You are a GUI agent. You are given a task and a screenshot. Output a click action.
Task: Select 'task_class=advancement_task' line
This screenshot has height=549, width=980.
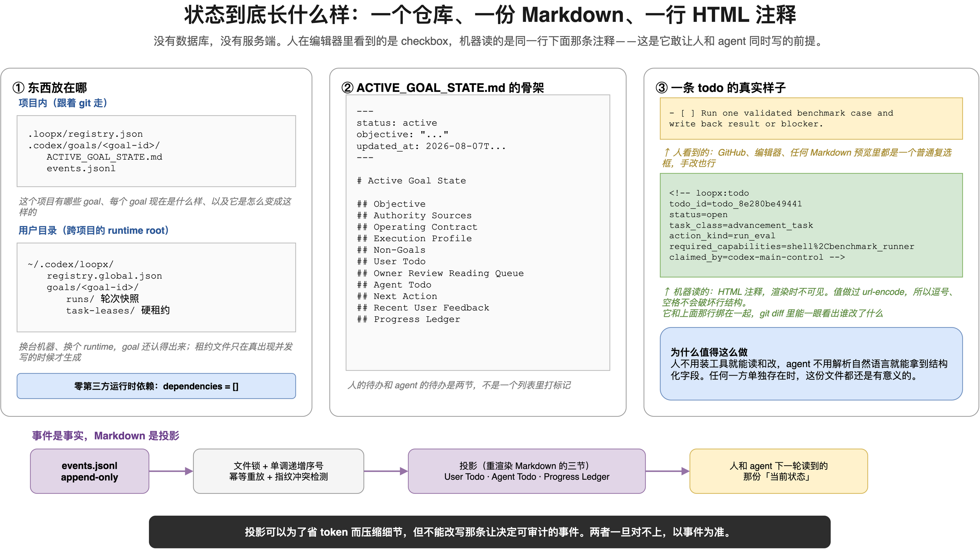tap(741, 225)
